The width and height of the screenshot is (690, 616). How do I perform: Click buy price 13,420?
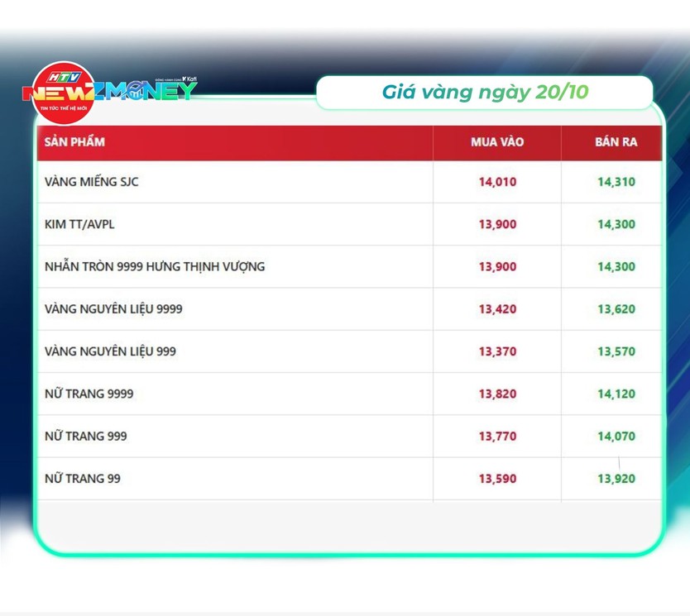[x=498, y=309]
